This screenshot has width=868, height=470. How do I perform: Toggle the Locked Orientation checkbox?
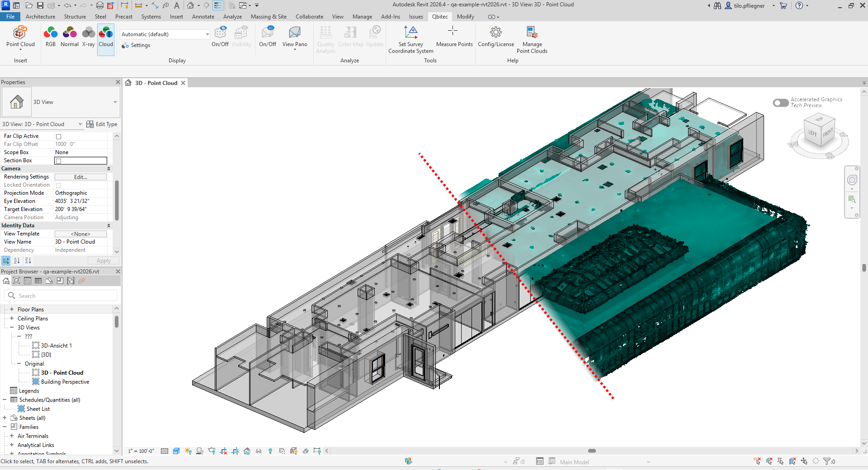(x=58, y=185)
